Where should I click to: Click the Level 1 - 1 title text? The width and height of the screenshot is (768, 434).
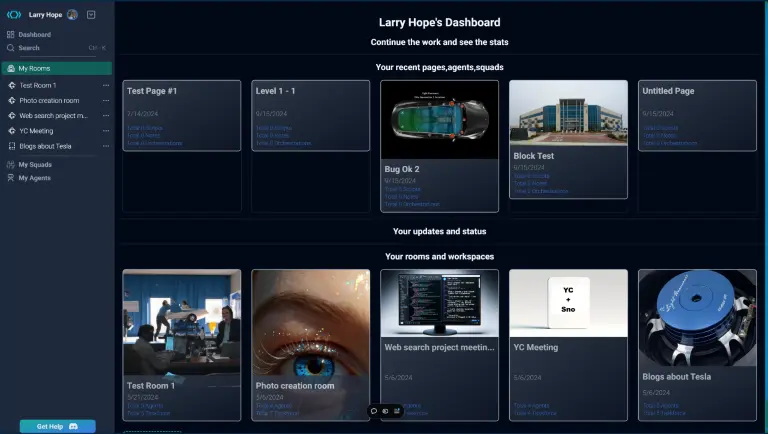click(x=275, y=91)
